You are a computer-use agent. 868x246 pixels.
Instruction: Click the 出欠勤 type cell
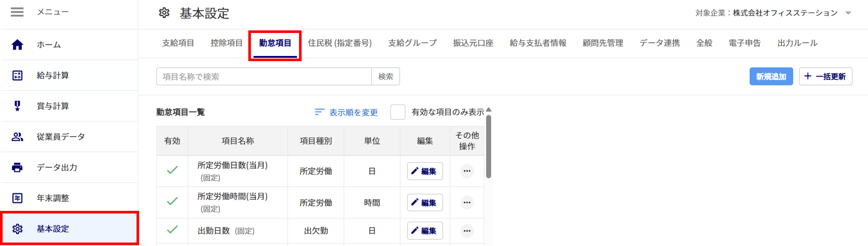coord(316,231)
